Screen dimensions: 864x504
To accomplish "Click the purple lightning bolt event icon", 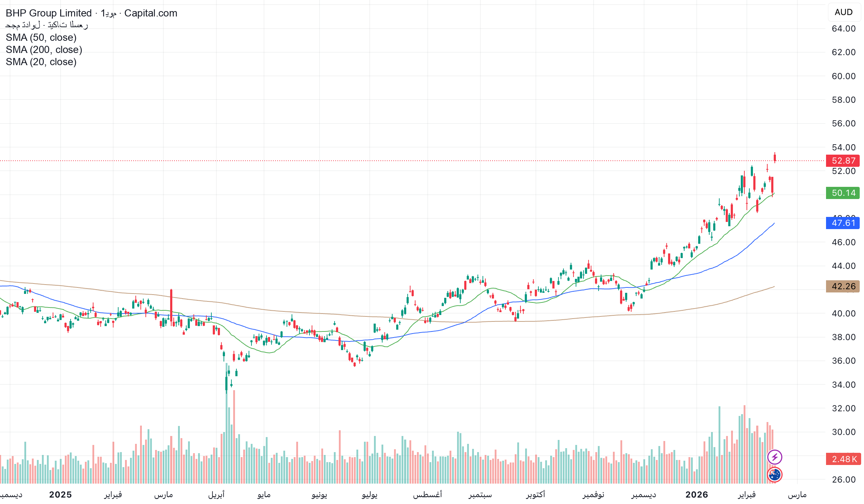I will click(x=774, y=457).
